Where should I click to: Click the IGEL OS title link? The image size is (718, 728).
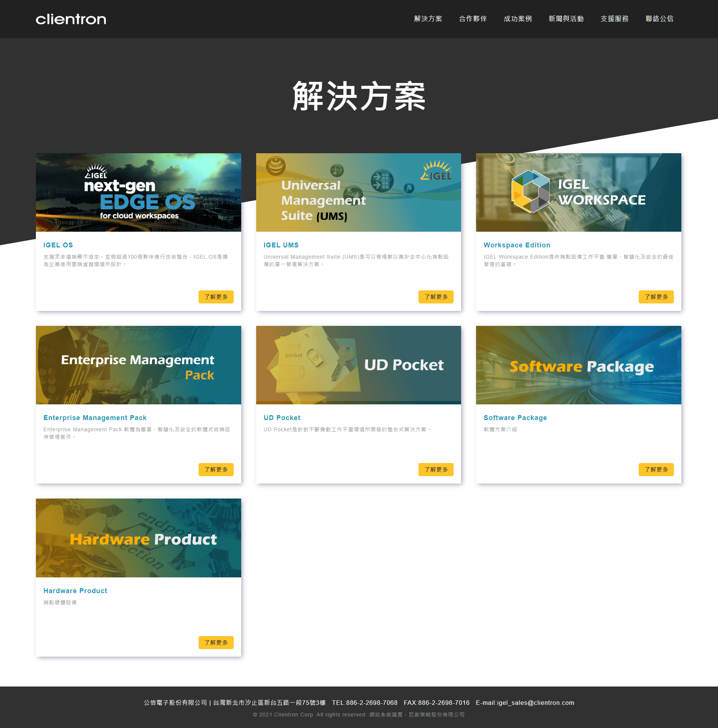[58, 245]
